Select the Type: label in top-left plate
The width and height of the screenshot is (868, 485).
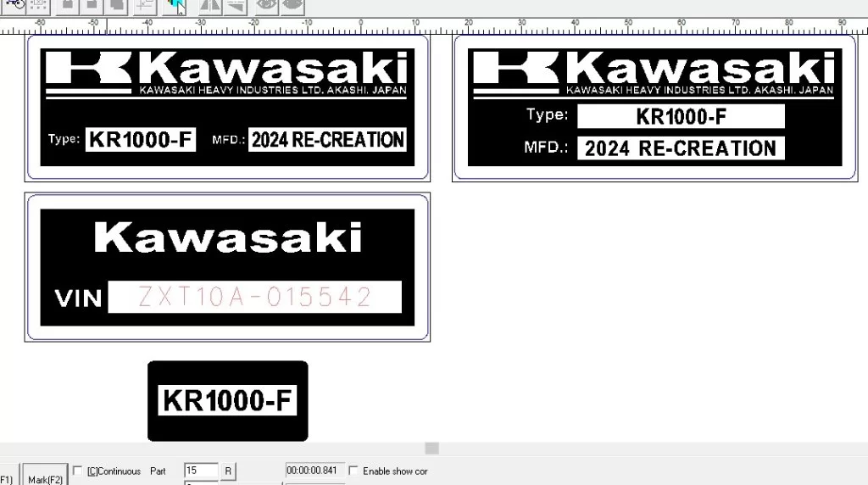tap(64, 139)
